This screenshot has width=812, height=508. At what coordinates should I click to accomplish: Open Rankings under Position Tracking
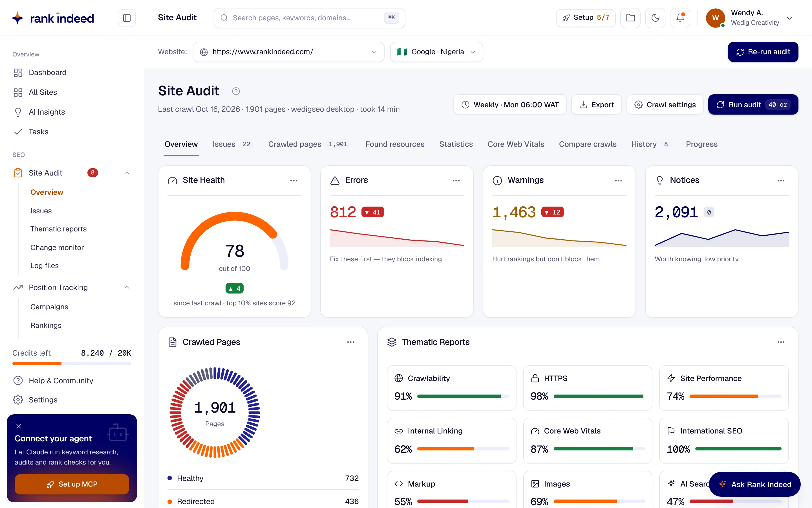click(x=46, y=325)
